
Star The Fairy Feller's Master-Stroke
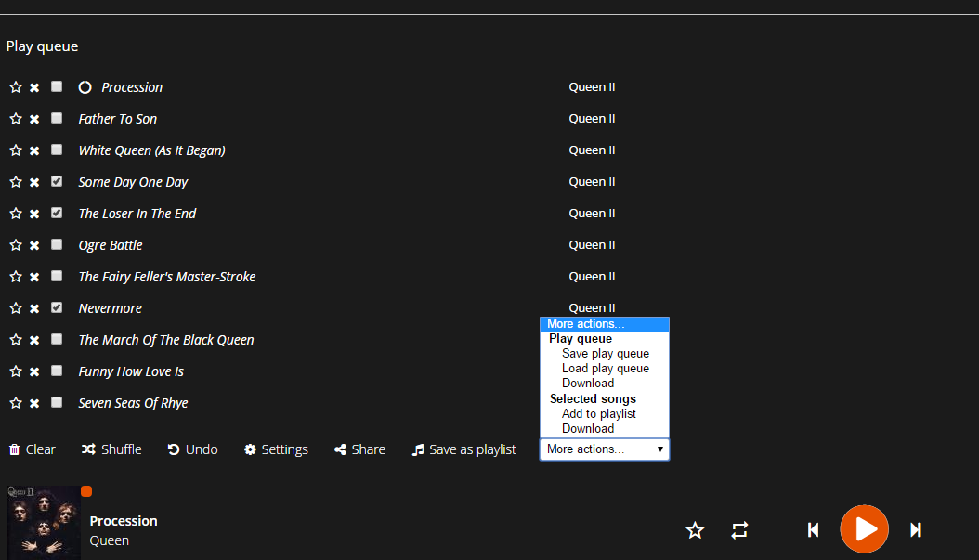point(16,277)
